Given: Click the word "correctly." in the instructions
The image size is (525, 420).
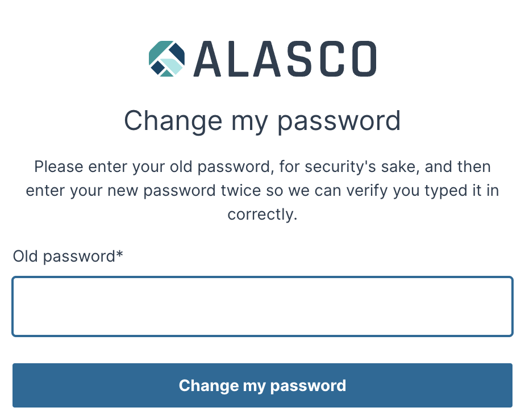Looking at the screenshot, I should point(262,215).
